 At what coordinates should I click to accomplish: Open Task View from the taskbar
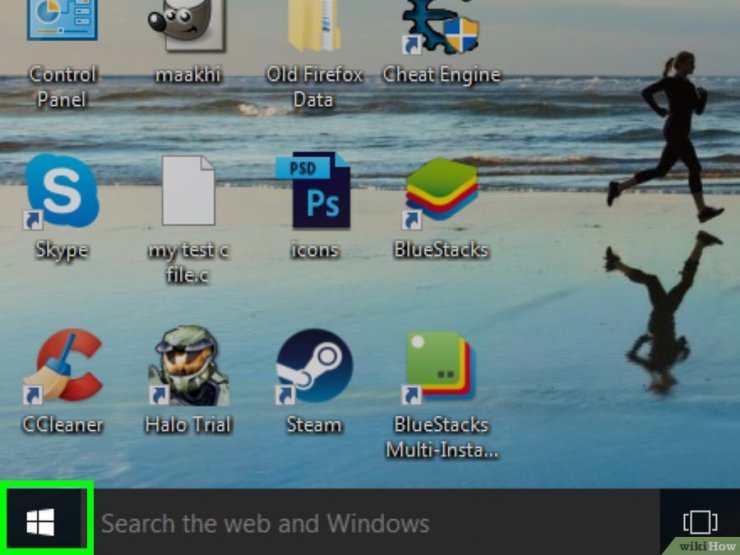(x=700, y=522)
